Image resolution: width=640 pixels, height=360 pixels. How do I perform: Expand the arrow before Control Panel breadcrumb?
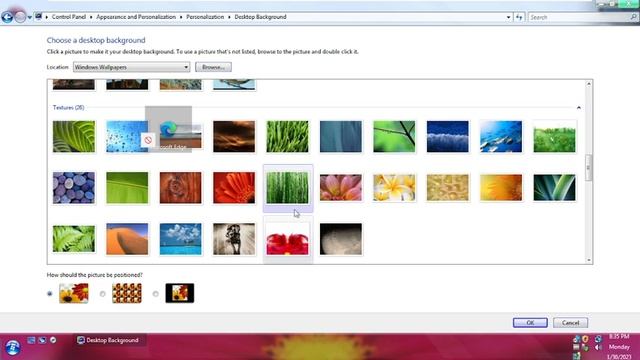(x=47, y=17)
